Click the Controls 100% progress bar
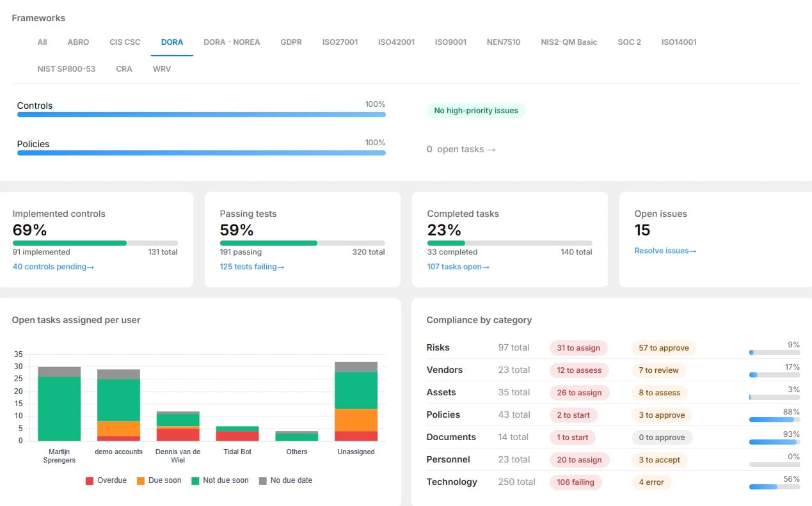Viewport: 812px width, 506px height. (x=202, y=115)
